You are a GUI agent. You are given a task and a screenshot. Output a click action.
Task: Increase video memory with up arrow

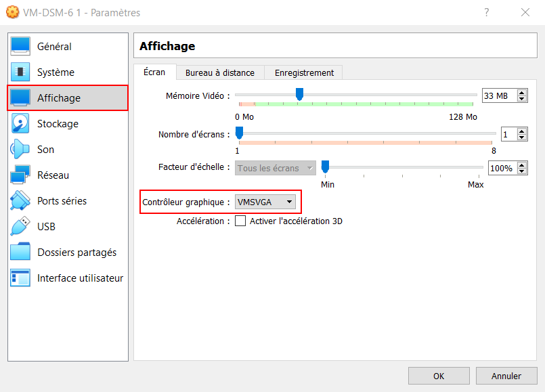521,93
